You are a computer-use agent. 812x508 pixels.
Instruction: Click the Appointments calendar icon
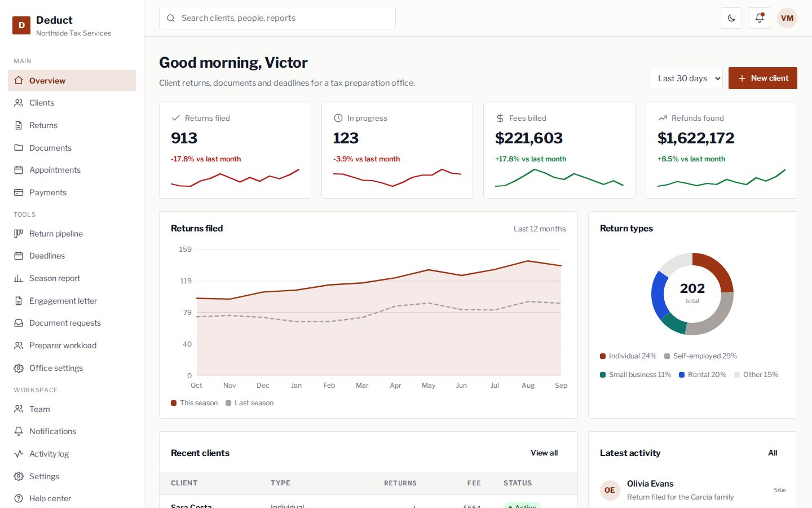[19, 170]
